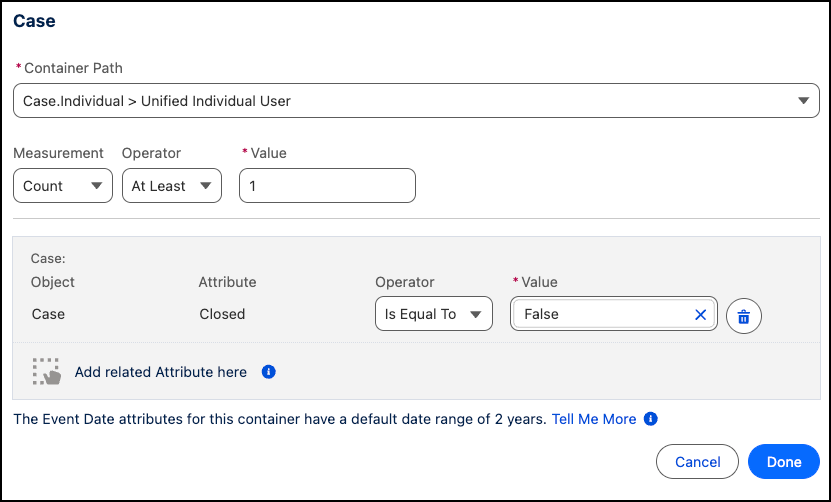Expand the Measurement dropdown showing Count

62,186
